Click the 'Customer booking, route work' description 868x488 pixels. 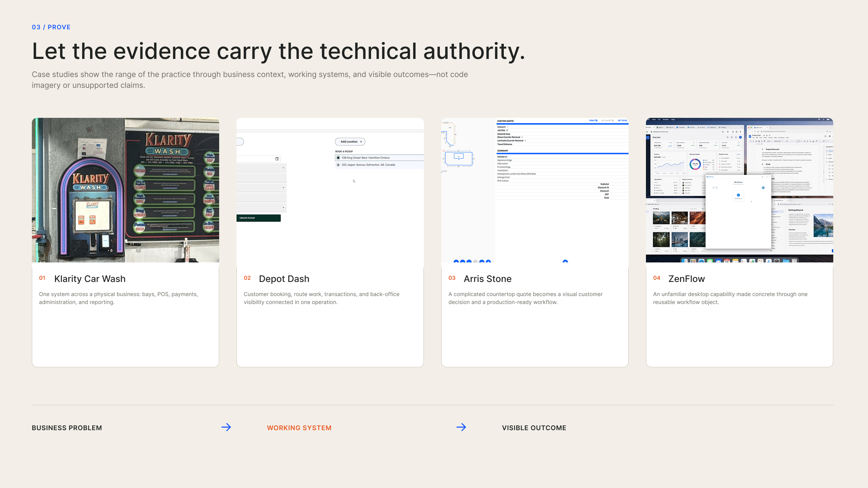(x=322, y=298)
